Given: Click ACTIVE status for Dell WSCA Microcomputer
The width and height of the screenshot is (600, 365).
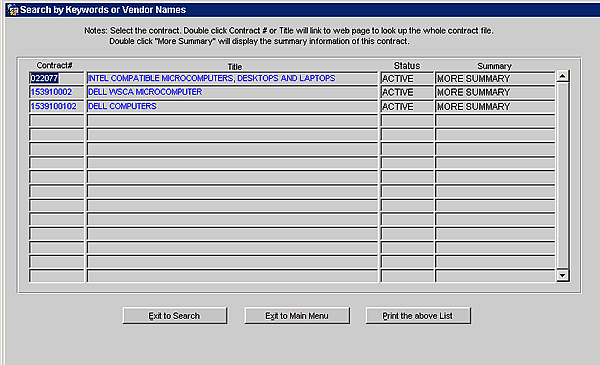Looking at the screenshot, I should point(407,92).
